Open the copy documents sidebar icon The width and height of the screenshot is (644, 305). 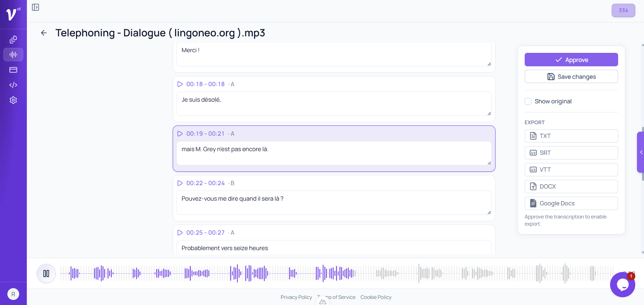(x=13, y=39)
